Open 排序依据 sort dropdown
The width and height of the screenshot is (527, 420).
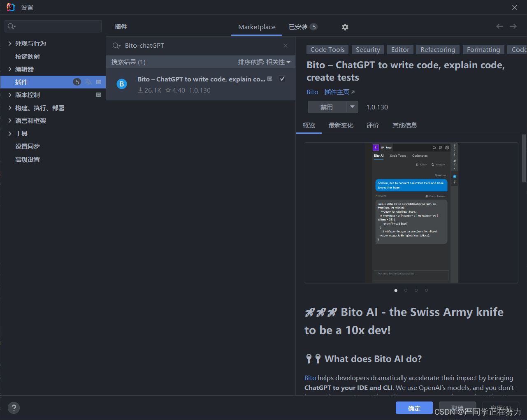[264, 62]
